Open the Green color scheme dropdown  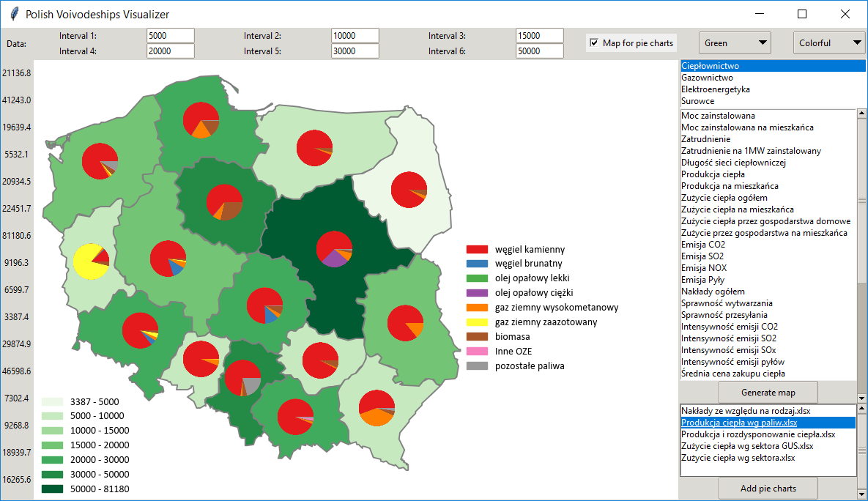735,43
